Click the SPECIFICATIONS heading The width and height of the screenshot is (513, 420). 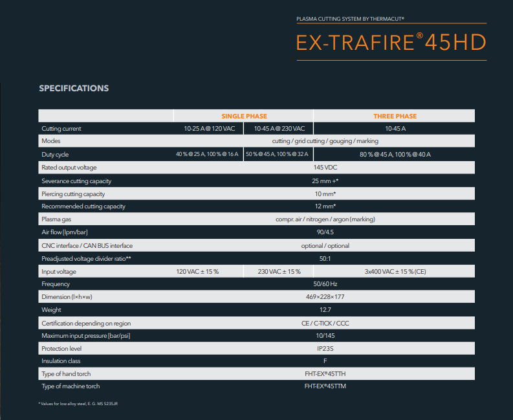click(74, 89)
